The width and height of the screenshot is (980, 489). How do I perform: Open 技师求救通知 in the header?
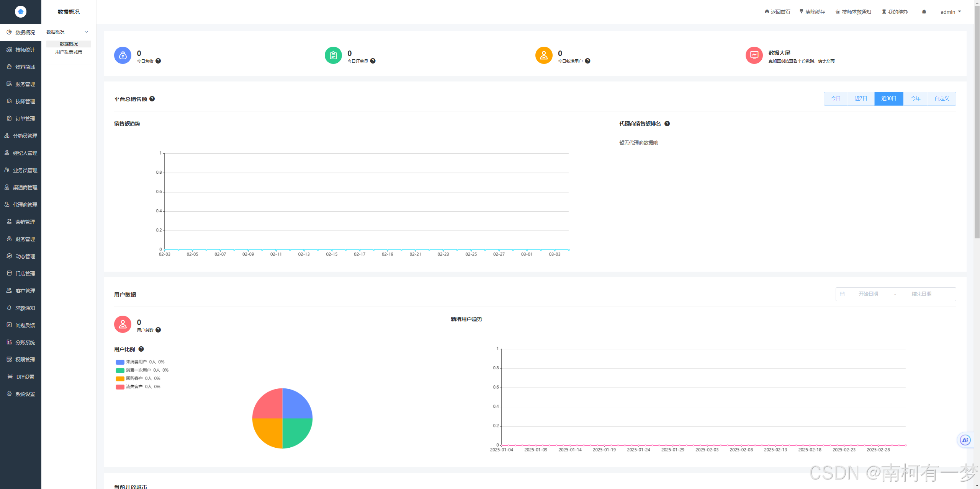point(853,12)
